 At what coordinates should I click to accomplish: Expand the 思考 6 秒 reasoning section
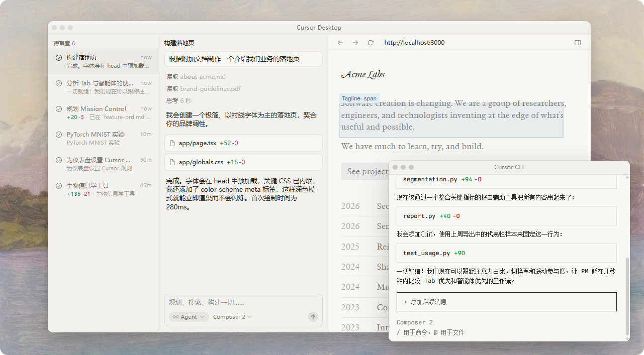coord(178,100)
